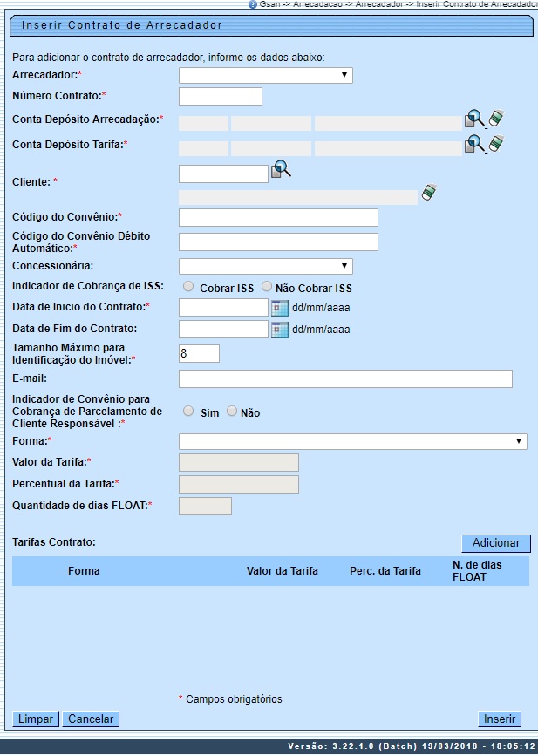Click the Campos obrigatórios note
The height and width of the screenshot is (756, 538).
[x=230, y=699]
